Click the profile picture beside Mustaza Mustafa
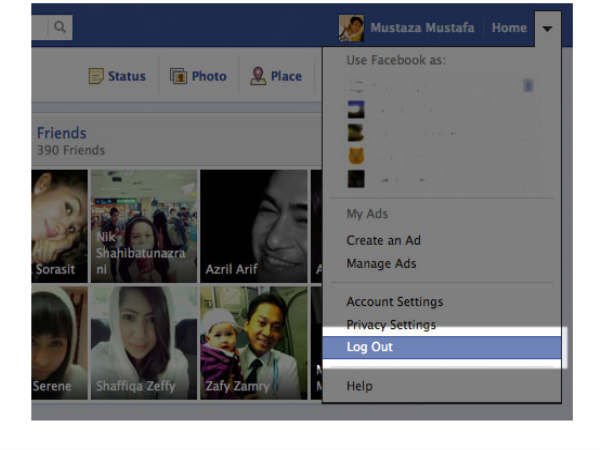This screenshot has height=450, width=600. pos(351,28)
